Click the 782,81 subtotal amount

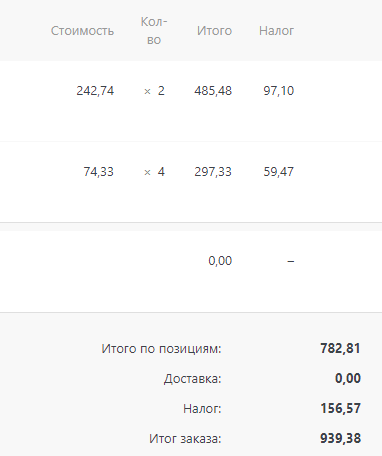[340, 348]
